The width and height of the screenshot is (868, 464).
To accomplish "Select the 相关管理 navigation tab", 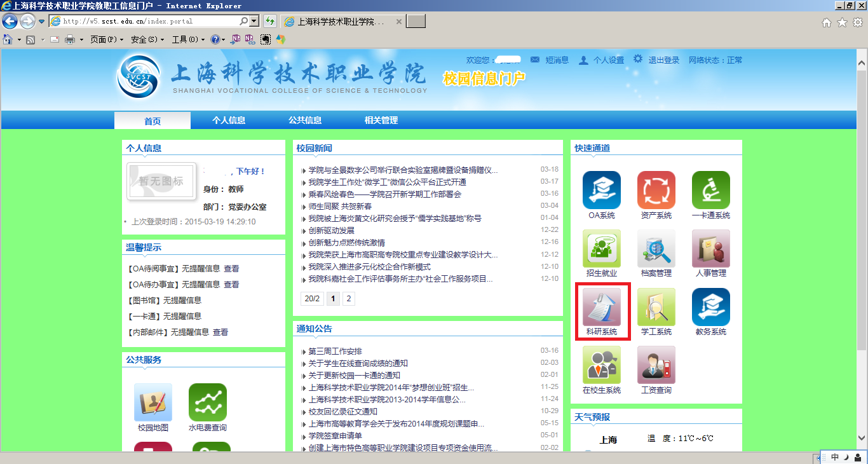I will [x=381, y=120].
